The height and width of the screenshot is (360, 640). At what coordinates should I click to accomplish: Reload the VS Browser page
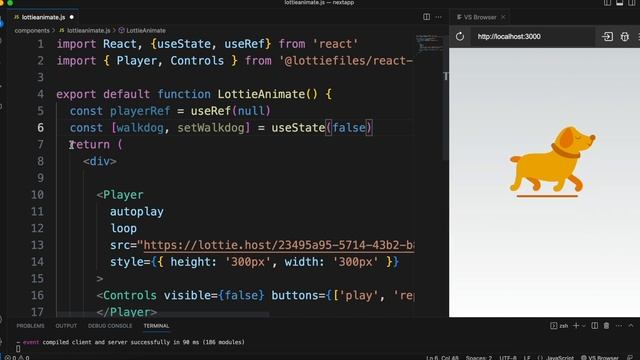pyautogui.click(x=460, y=36)
